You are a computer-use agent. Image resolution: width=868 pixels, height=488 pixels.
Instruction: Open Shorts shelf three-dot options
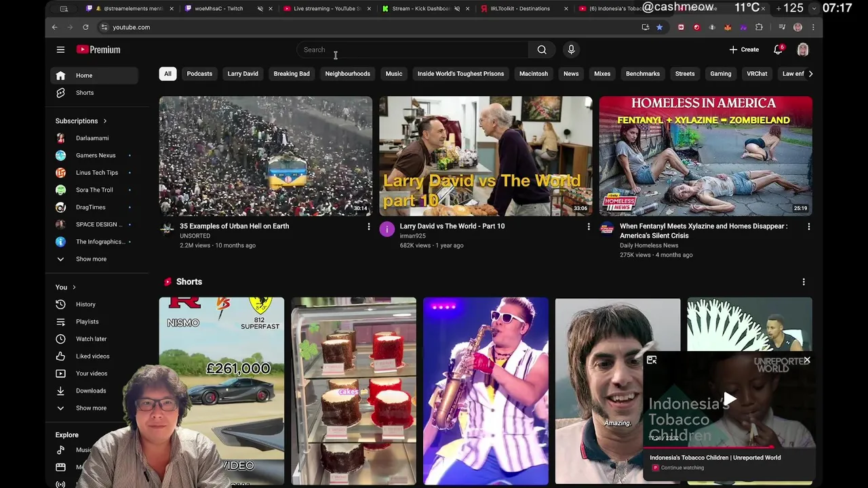(x=804, y=282)
